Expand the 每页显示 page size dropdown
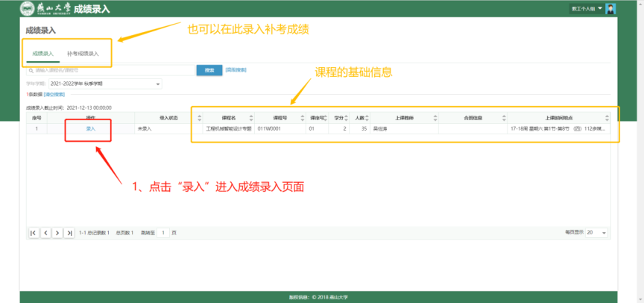 tap(596, 233)
